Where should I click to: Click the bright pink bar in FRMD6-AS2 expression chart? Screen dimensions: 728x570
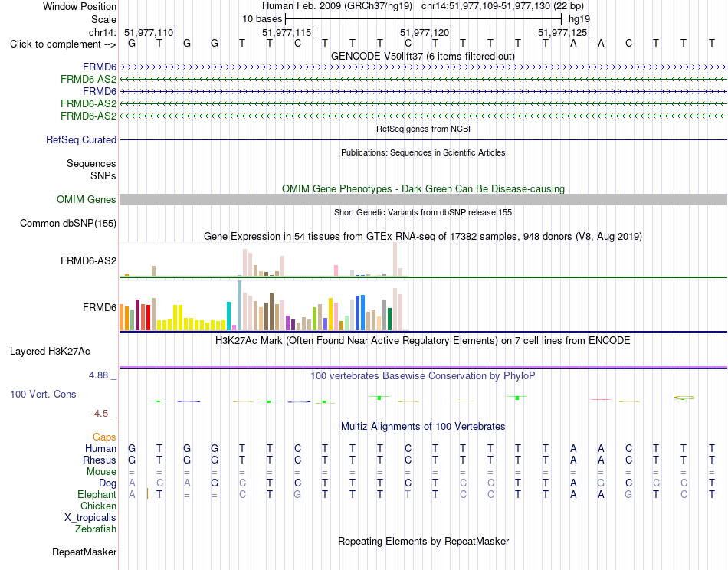point(336,270)
